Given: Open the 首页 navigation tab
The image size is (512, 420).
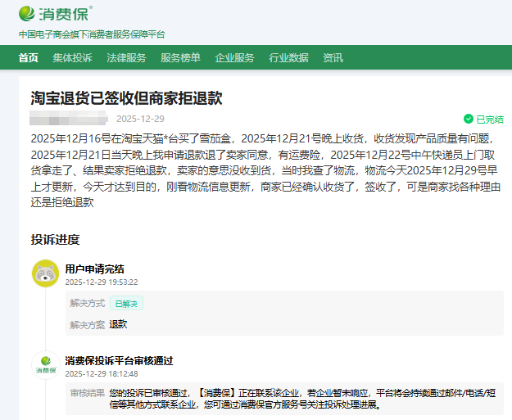Looking at the screenshot, I should point(29,57).
